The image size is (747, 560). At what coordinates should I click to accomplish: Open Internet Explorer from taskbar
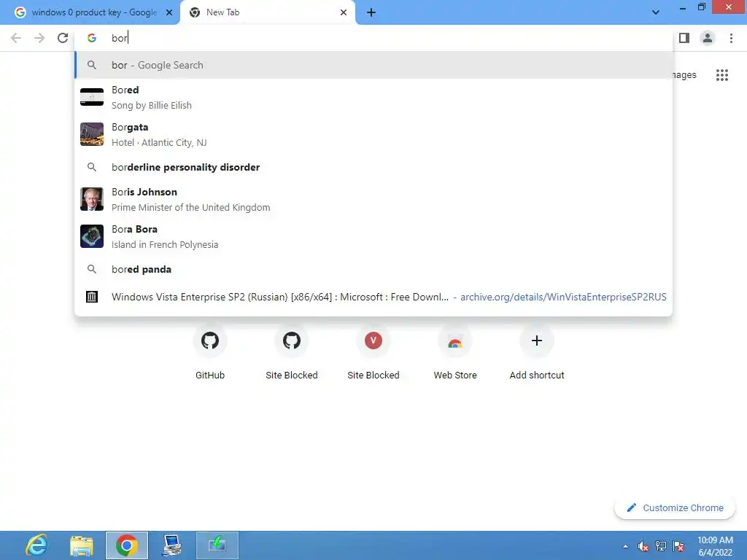pyautogui.click(x=36, y=545)
